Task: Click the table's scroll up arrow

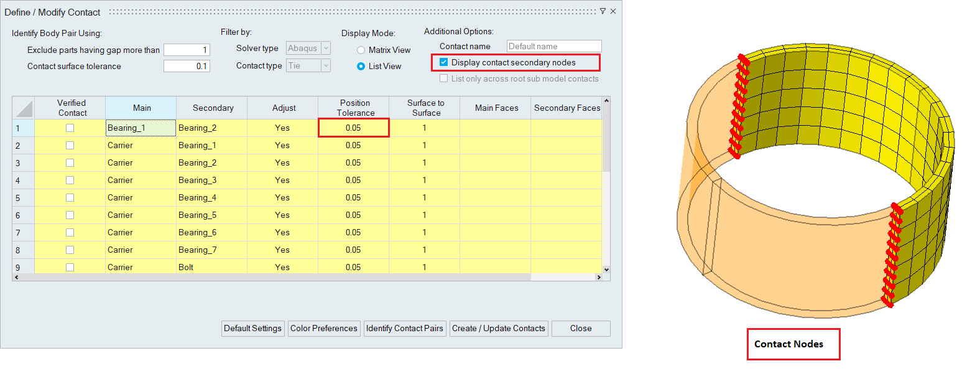Action: coord(606,100)
